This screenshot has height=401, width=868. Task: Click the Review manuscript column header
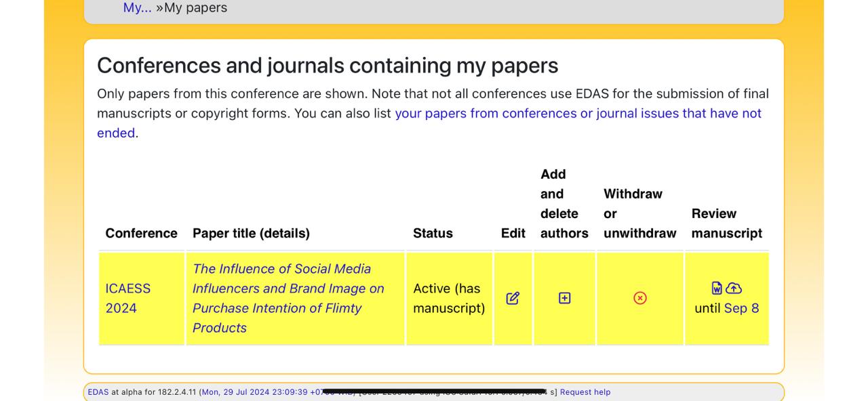pyautogui.click(x=726, y=224)
